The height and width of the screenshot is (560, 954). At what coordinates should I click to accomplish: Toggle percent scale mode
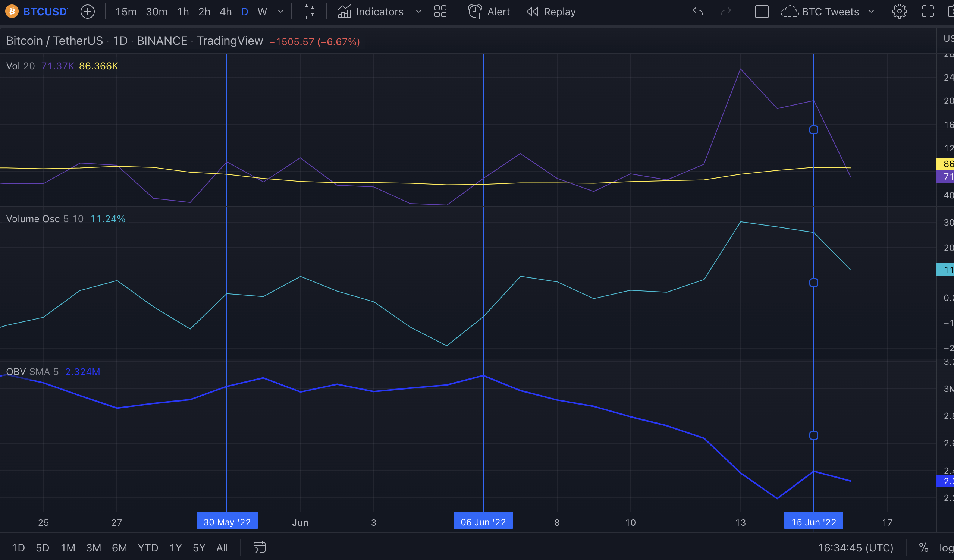click(924, 548)
